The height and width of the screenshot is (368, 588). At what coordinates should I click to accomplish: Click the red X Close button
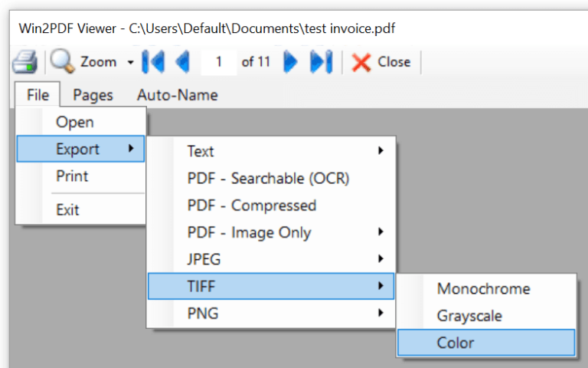(x=381, y=62)
